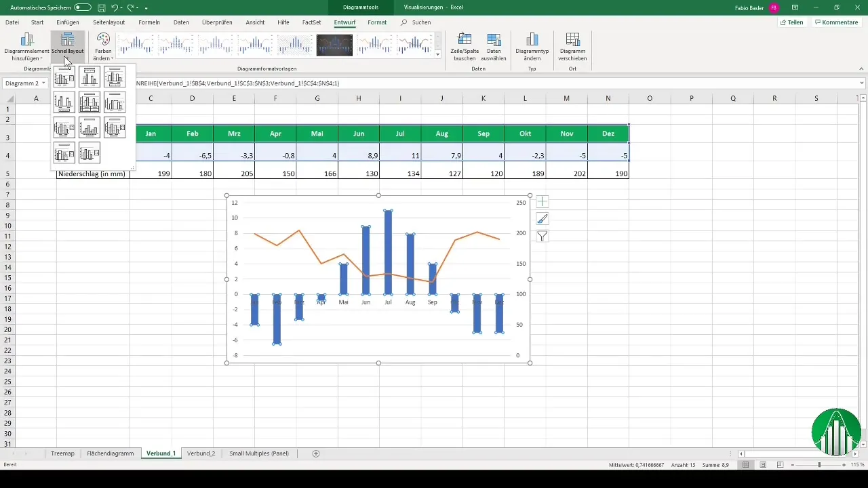The image size is (868, 488).
Task: Click Daten auswählen
Action: pos(494,46)
